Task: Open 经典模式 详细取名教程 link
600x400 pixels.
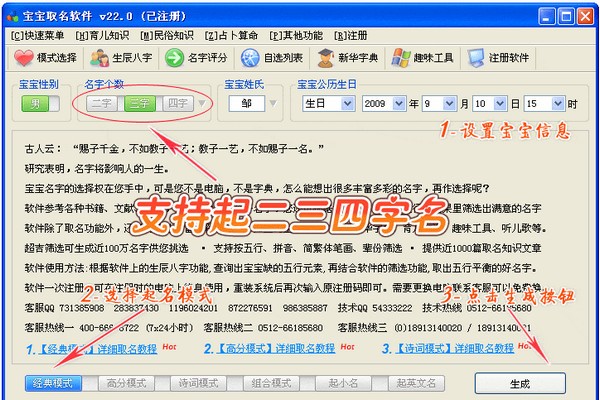Action: [x=98, y=349]
